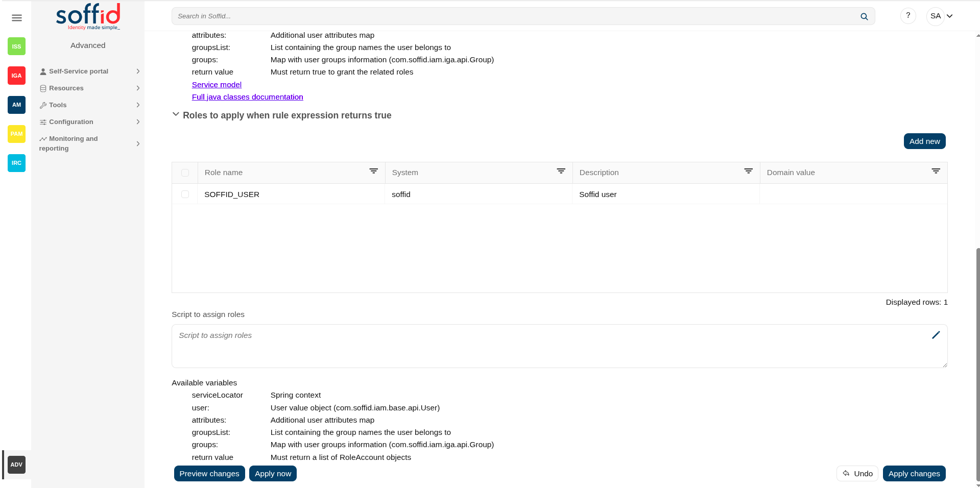This screenshot has width=980, height=488.
Task: Open the IGA module icon
Action: point(16,76)
